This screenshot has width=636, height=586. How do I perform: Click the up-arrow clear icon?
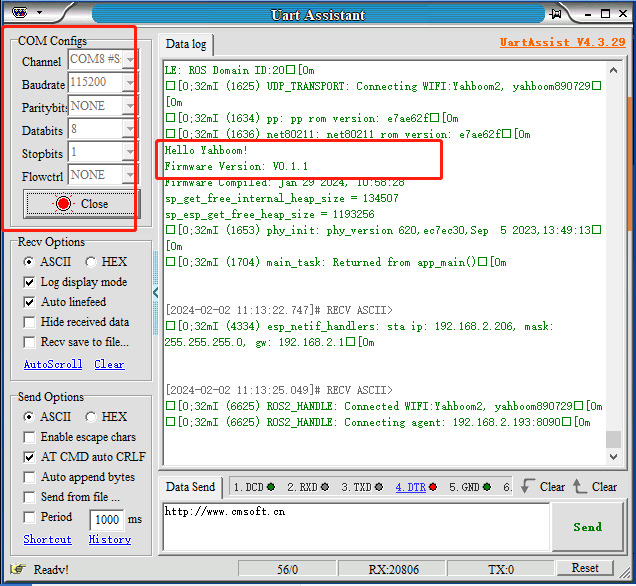[579, 486]
